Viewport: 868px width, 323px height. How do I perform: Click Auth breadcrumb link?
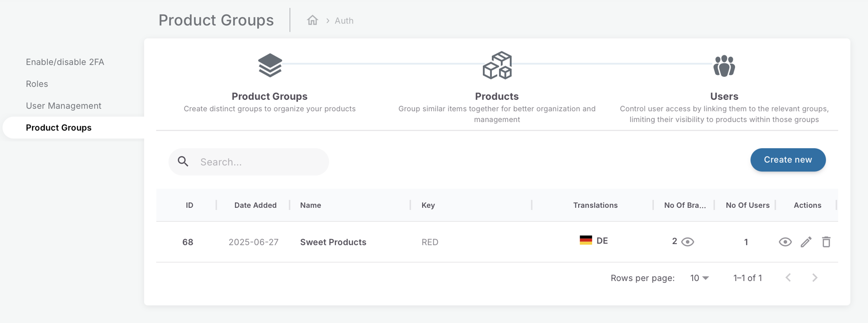point(344,20)
